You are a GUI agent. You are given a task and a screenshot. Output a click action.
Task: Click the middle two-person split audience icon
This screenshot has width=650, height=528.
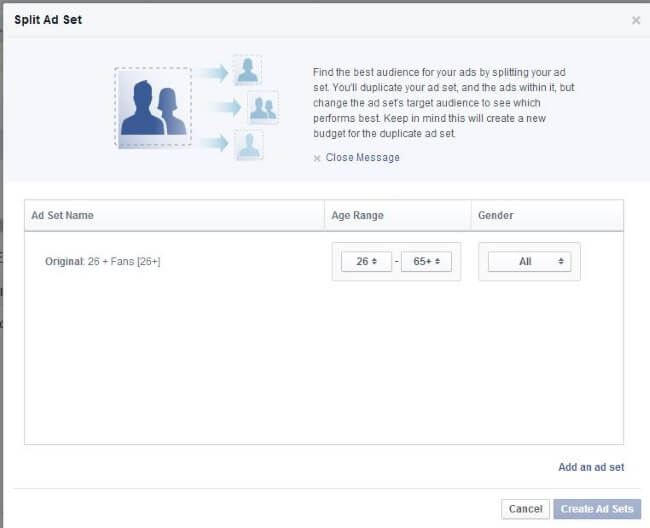coord(262,107)
